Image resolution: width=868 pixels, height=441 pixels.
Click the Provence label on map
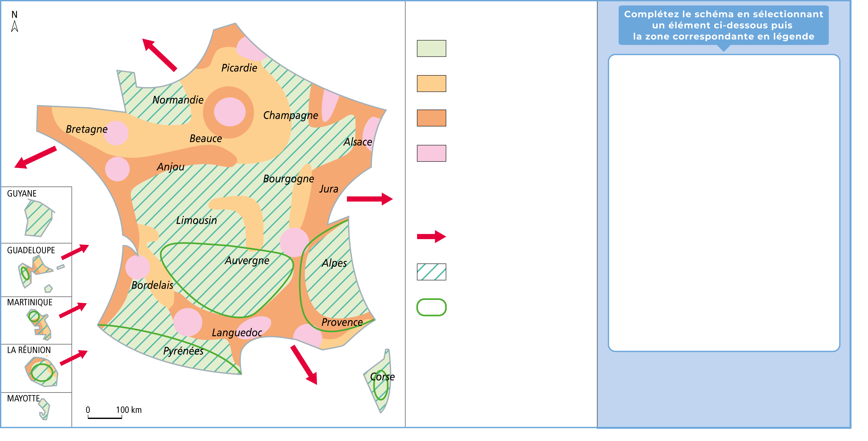click(342, 322)
